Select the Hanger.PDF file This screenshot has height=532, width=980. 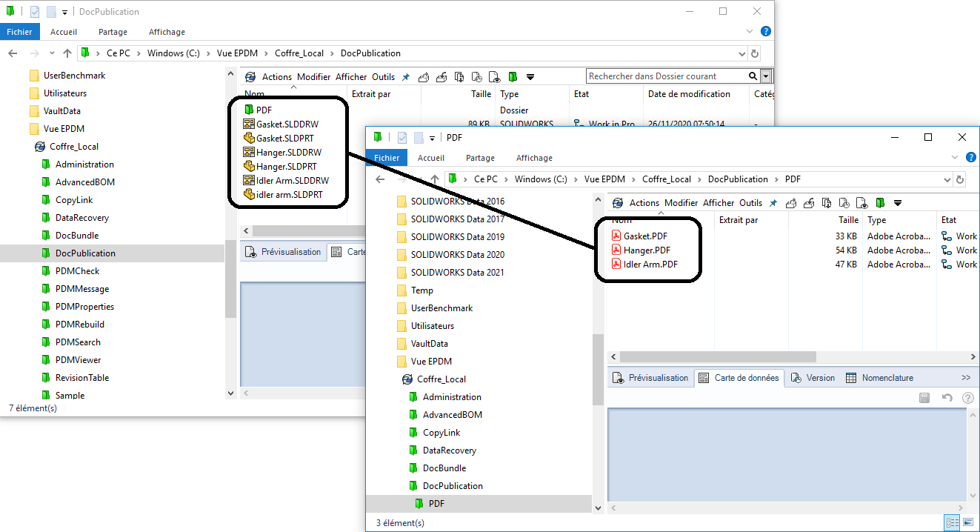click(646, 250)
